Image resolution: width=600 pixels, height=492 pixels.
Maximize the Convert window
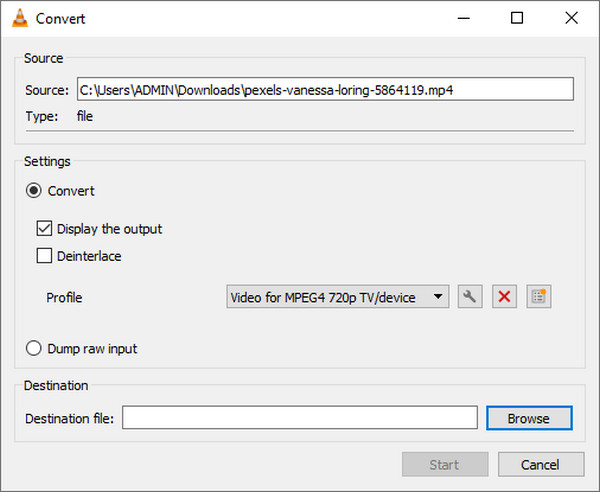(517, 18)
